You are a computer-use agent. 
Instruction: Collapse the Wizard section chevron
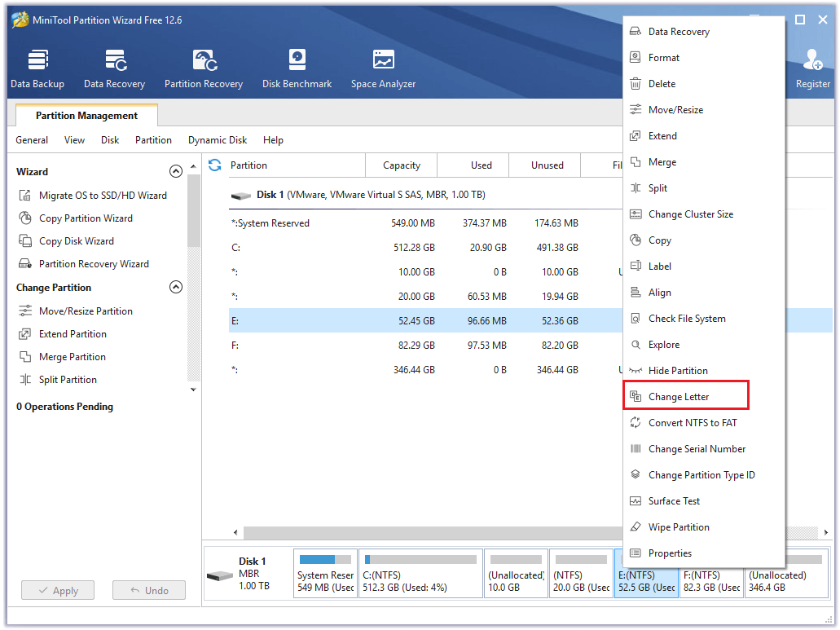176,171
